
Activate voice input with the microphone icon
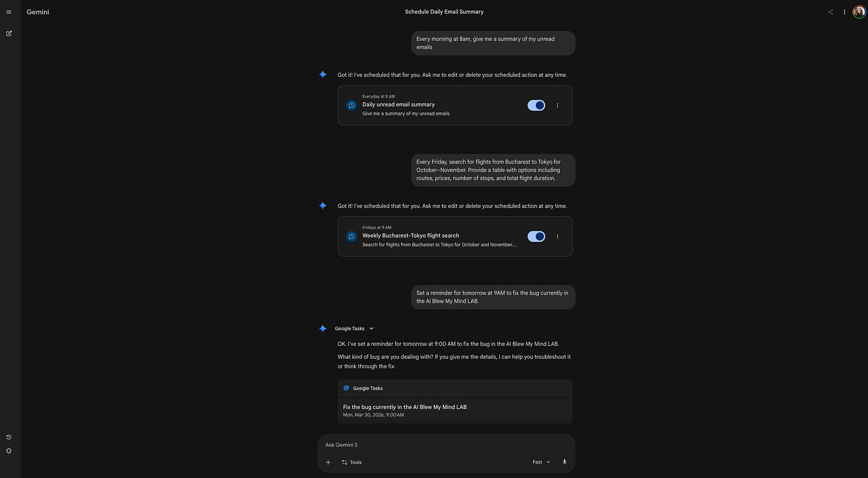click(x=564, y=462)
